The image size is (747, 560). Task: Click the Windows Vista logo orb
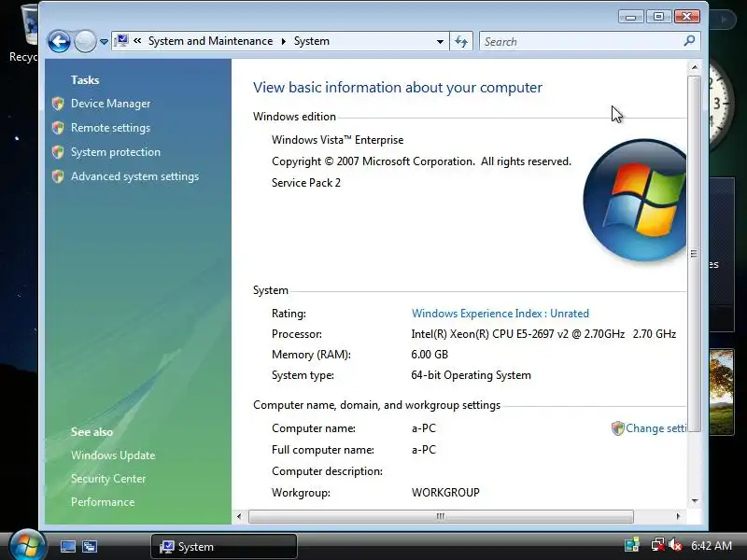(x=635, y=200)
